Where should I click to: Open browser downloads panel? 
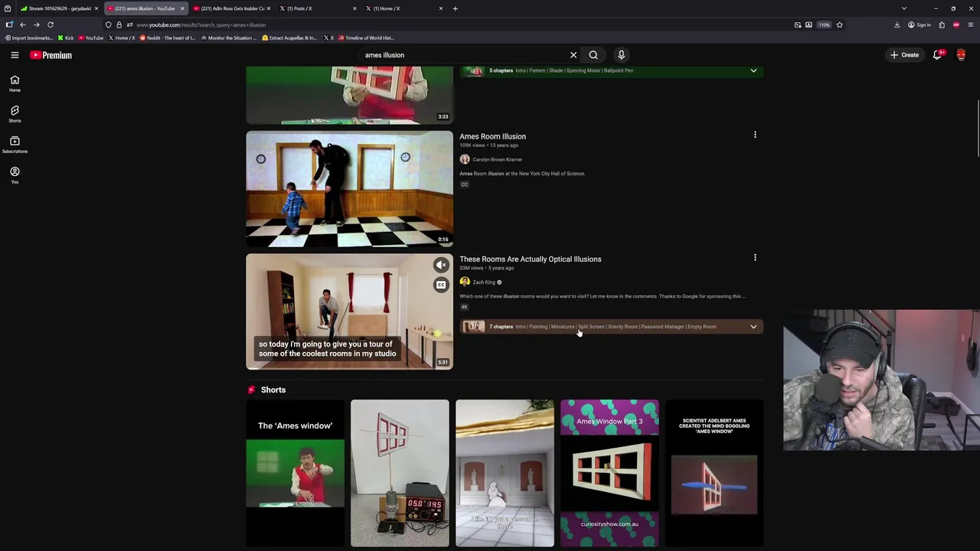[897, 24]
